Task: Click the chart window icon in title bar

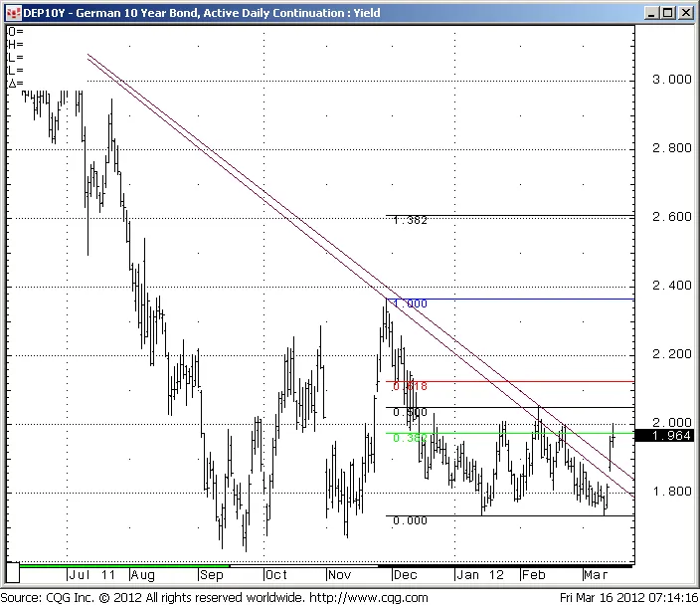Action: pos(10,12)
